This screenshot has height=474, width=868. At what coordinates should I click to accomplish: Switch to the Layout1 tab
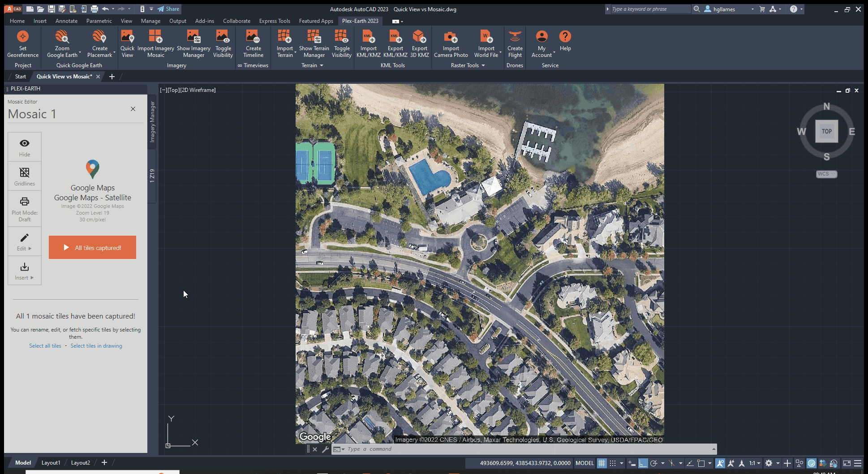pyautogui.click(x=51, y=463)
